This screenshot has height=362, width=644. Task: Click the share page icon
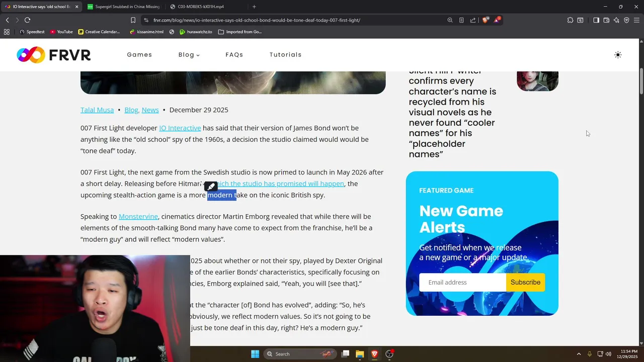pyautogui.click(x=473, y=20)
